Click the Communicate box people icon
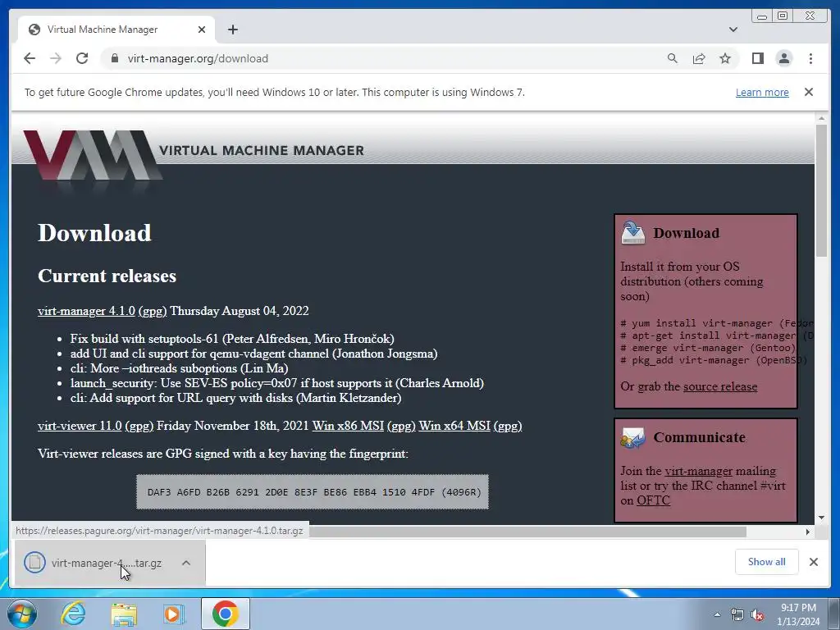Viewport: 840px width, 630px height. [632, 438]
